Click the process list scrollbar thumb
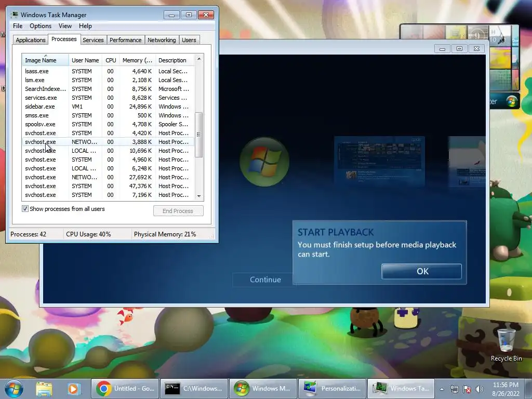 pos(199,135)
